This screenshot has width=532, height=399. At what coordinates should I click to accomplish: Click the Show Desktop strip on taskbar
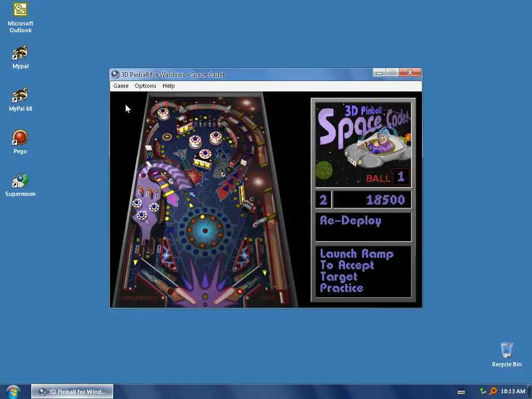tap(529, 392)
